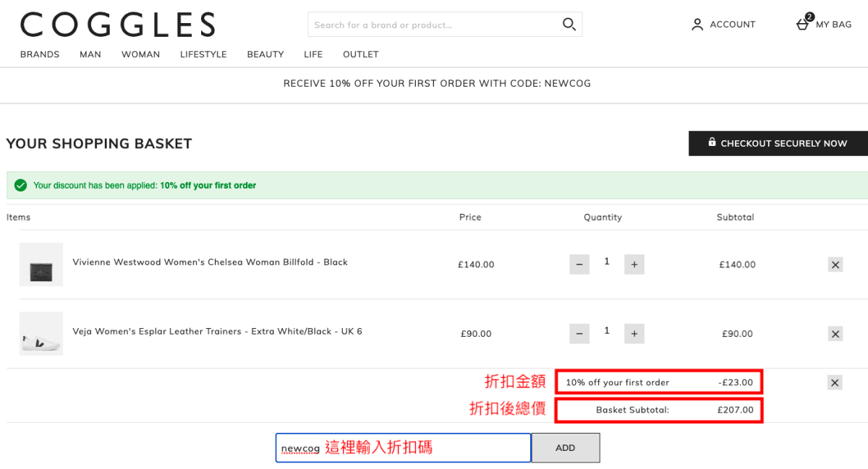Open the Lifestyle menu
The height and width of the screenshot is (469, 868).
tap(203, 54)
